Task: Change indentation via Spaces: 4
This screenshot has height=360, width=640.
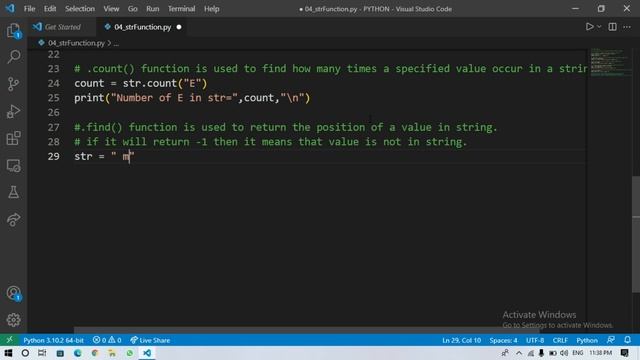Action: [x=503, y=340]
